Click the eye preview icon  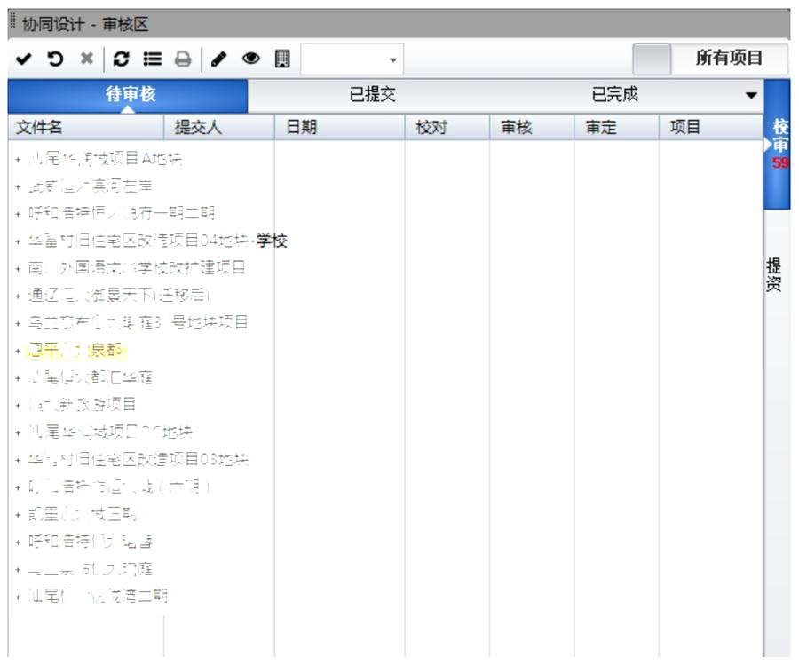(x=251, y=59)
